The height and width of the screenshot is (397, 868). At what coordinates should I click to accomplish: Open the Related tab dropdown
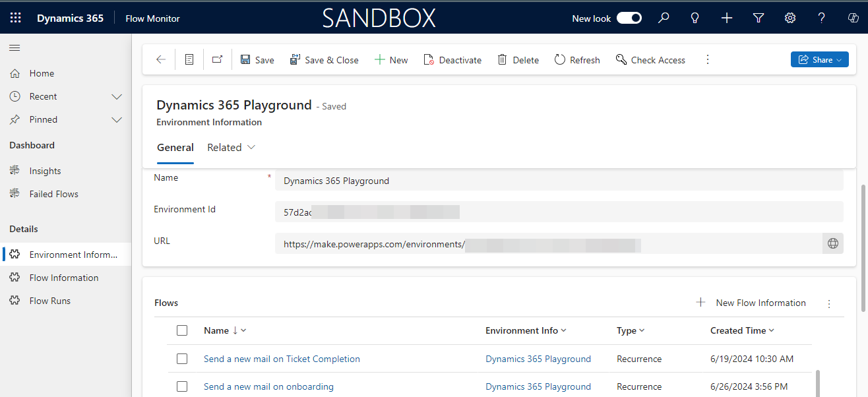tap(231, 148)
